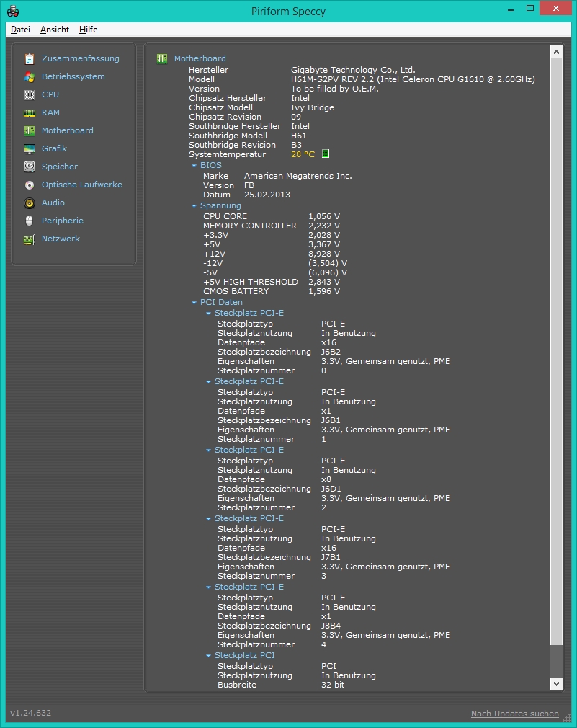This screenshot has height=728, width=577.
Task: Collapse the PCI Daten section
Action: pos(194,302)
